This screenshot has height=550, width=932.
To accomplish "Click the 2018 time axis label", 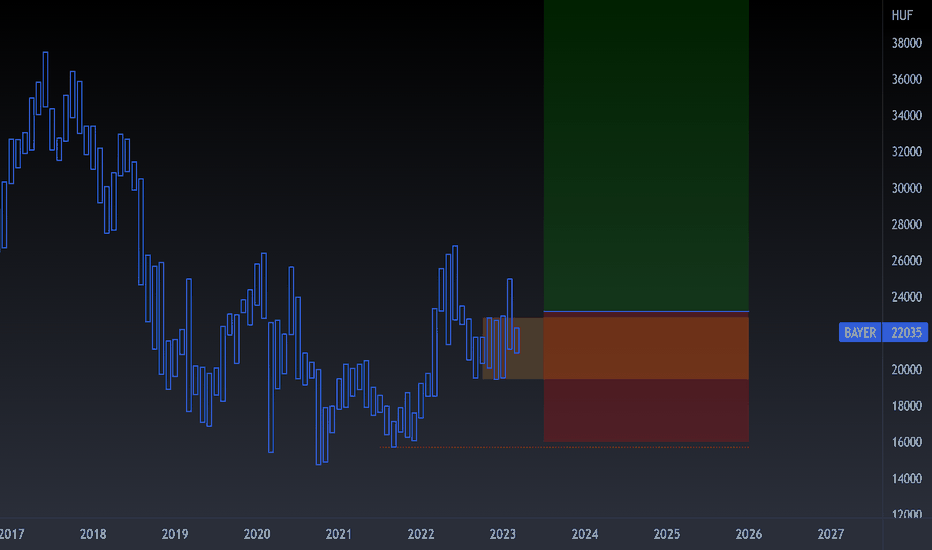I will tap(93, 534).
